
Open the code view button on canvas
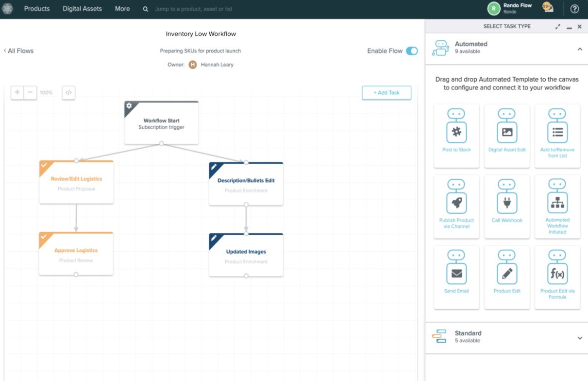pyautogui.click(x=68, y=92)
